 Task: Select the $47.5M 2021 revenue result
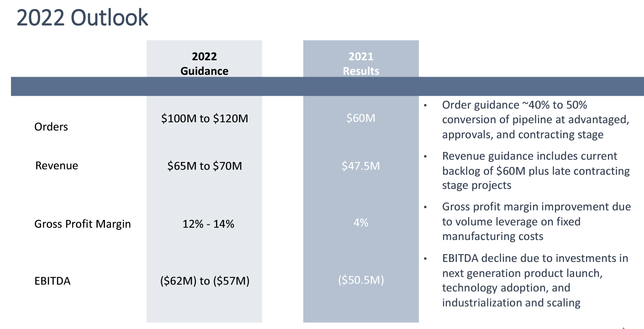pyautogui.click(x=361, y=166)
